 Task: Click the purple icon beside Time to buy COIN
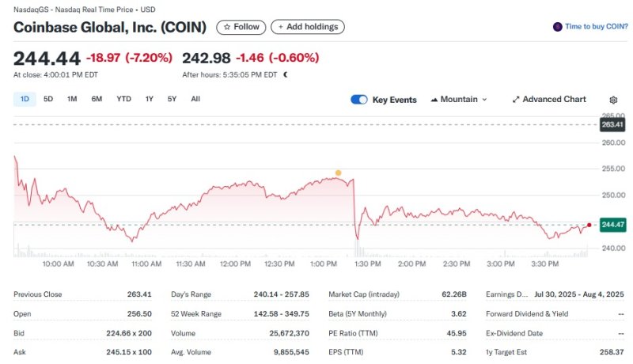pyautogui.click(x=558, y=27)
